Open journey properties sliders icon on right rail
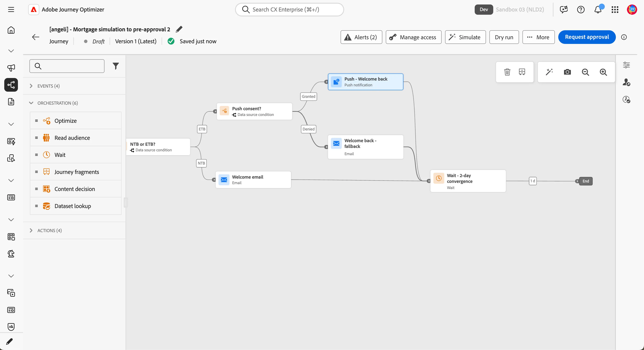Viewport: 644px width, 350px height. pyautogui.click(x=626, y=65)
